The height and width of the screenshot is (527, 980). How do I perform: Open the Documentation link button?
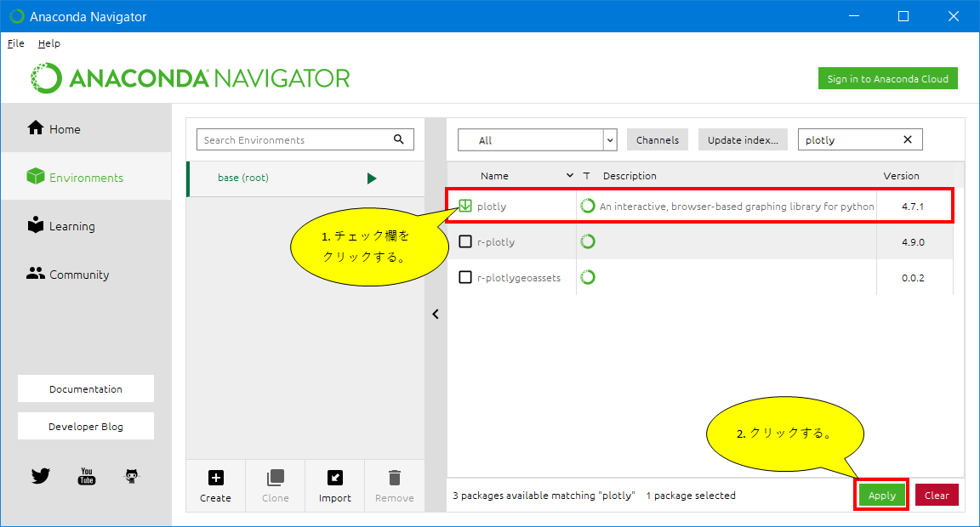click(86, 389)
